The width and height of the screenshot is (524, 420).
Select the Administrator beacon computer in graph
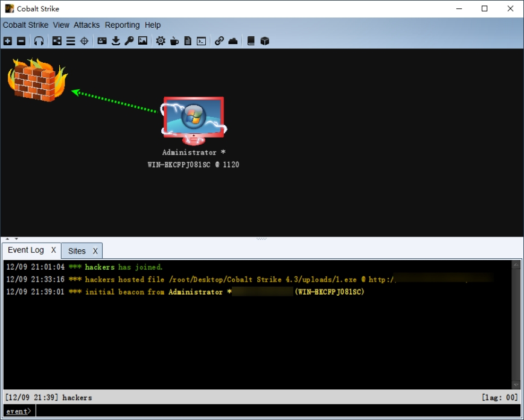[x=193, y=119]
